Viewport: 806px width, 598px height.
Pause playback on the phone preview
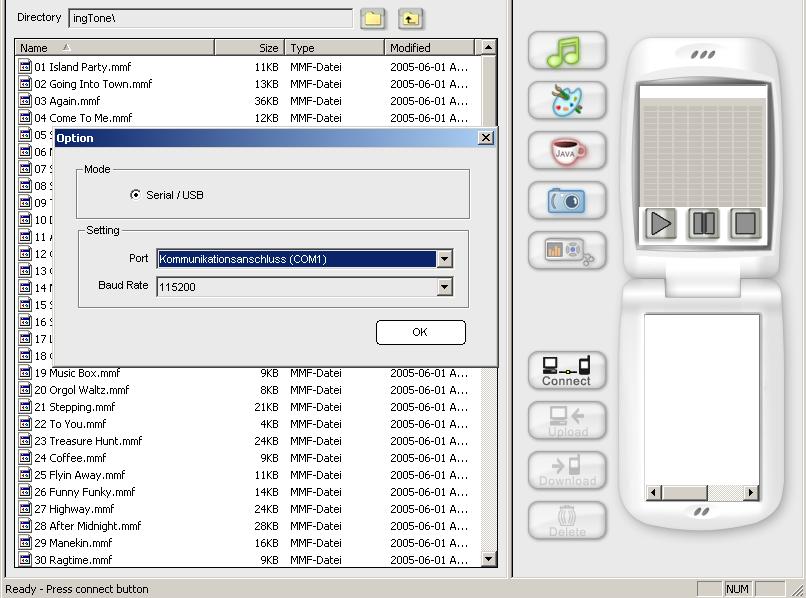tap(704, 223)
